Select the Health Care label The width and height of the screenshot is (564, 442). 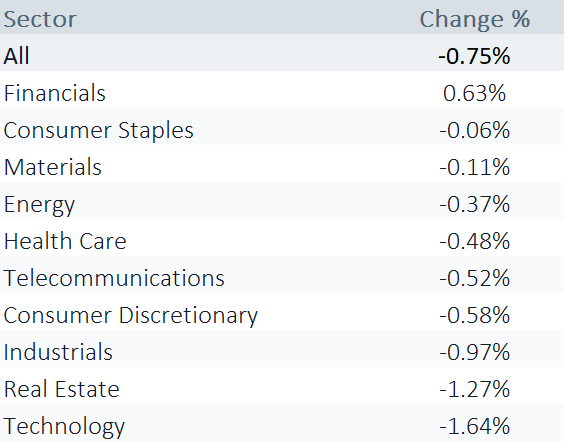click(x=65, y=241)
